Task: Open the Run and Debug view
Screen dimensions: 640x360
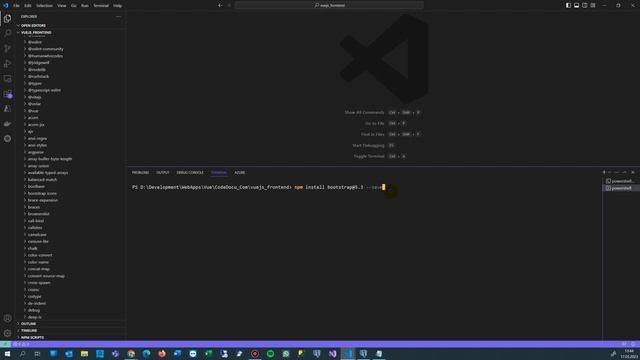Action: click(x=7, y=64)
